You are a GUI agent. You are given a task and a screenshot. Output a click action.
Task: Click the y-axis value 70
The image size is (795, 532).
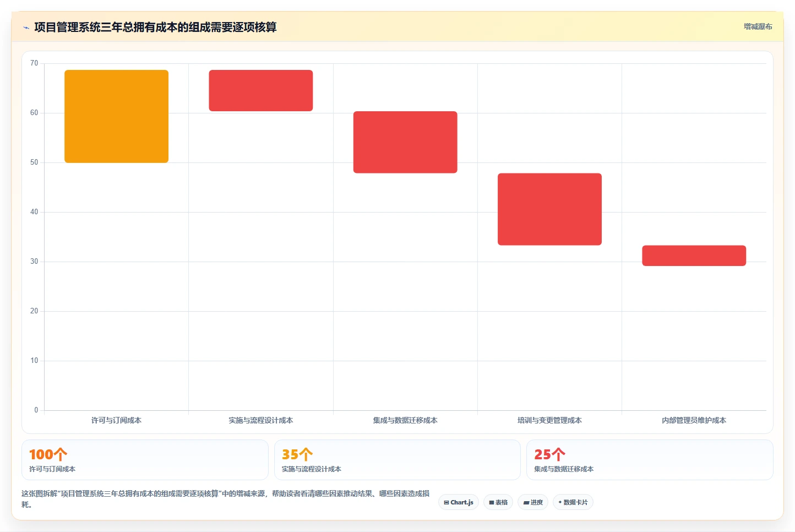pos(34,63)
